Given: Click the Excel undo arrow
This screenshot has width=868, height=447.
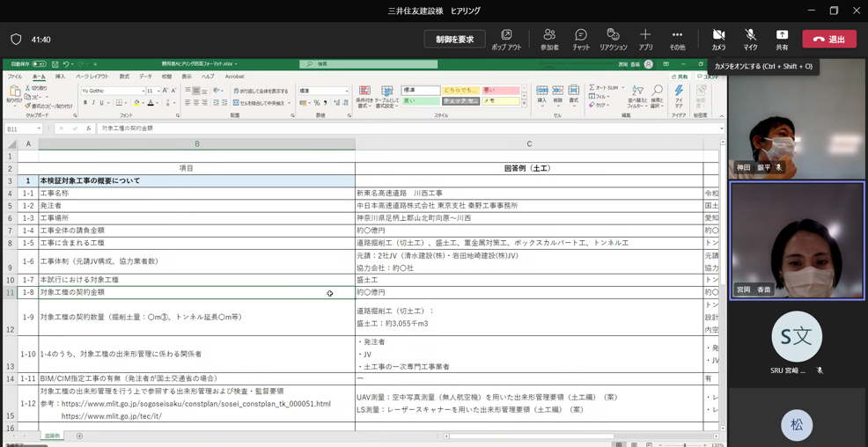Looking at the screenshot, I should click(x=66, y=64).
